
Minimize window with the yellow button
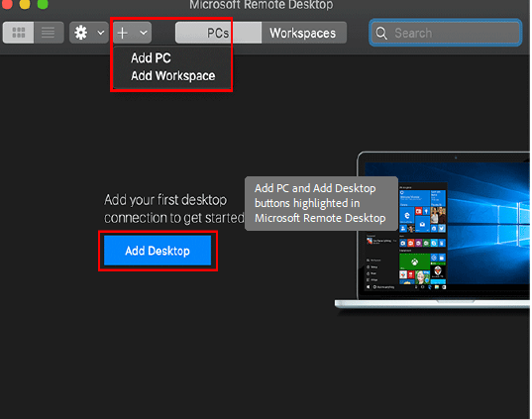(x=25, y=3)
